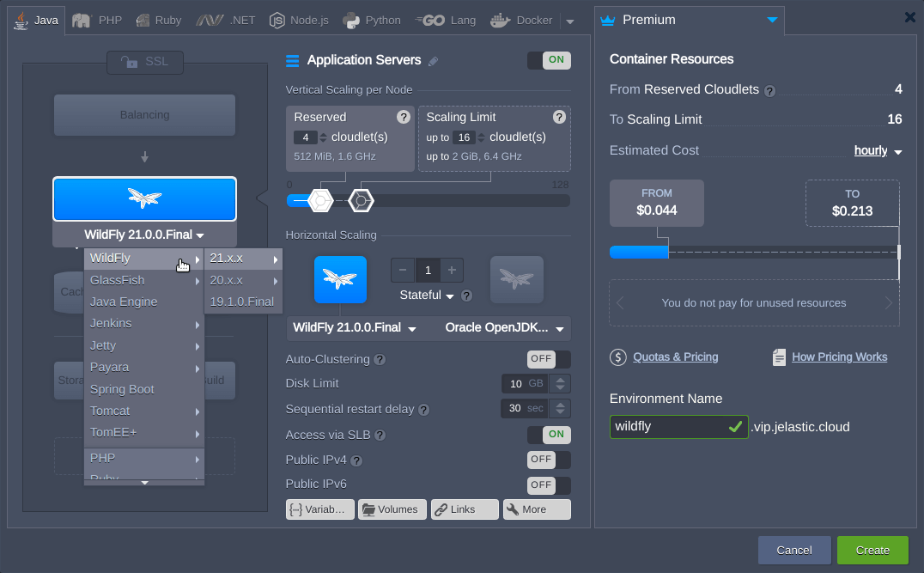Click the greyed-out WildFly node icon
Image resolution: width=924 pixels, height=573 pixels.
click(517, 279)
